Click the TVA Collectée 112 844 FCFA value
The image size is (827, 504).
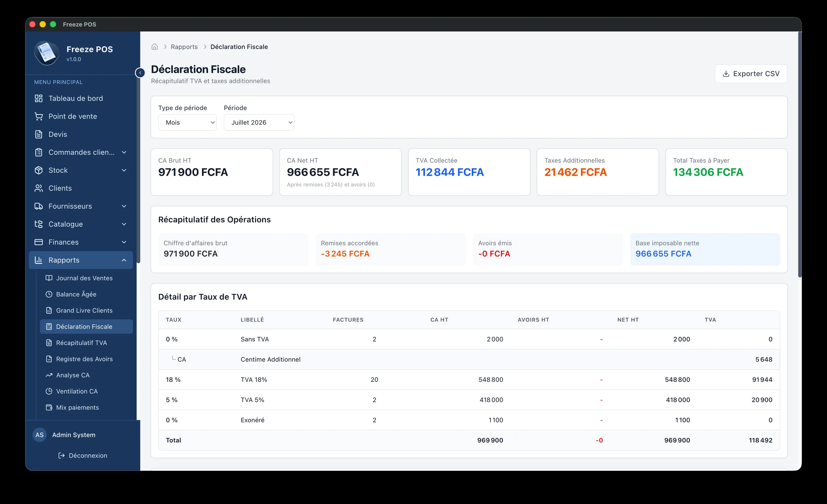tap(449, 172)
